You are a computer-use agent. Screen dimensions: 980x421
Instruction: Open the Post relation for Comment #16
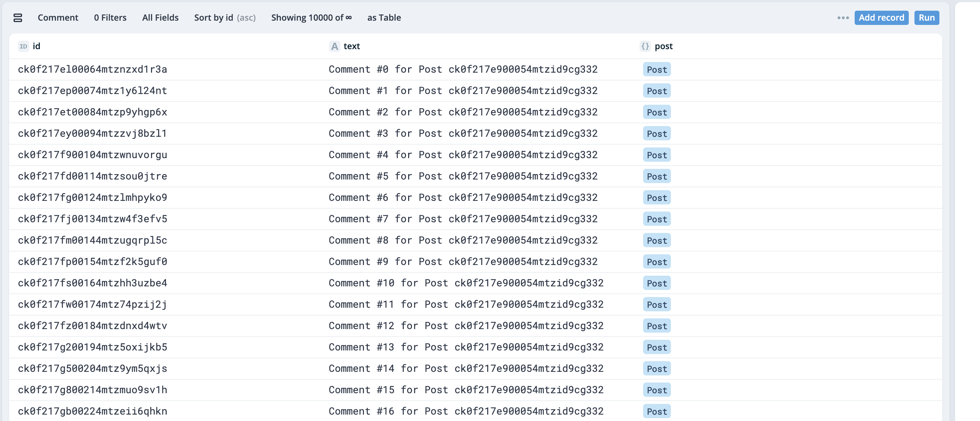point(657,411)
